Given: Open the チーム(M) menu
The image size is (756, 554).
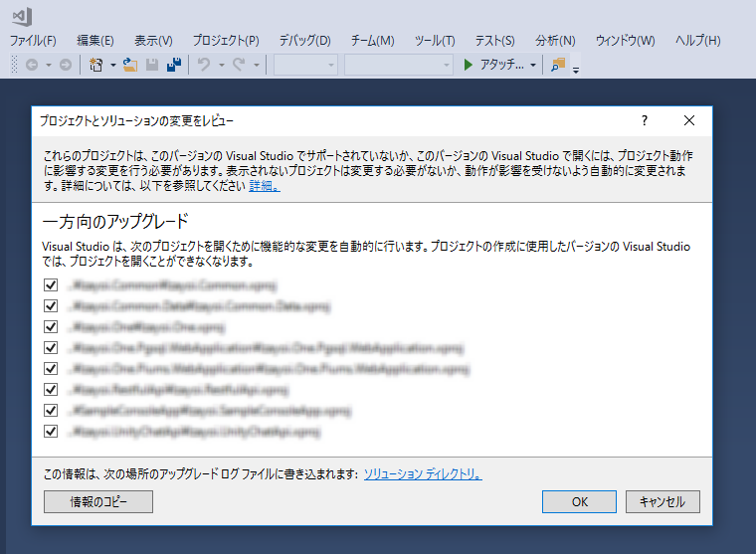Looking at the screenshot, I should tap(373, 41).
